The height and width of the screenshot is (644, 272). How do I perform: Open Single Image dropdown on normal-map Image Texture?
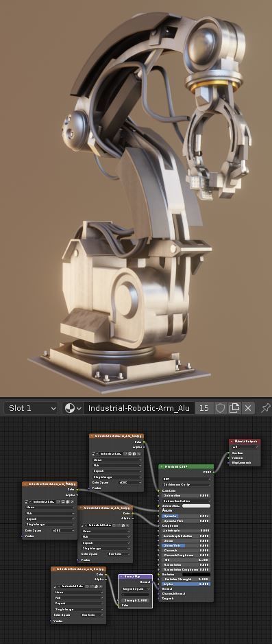pos(78,609)
